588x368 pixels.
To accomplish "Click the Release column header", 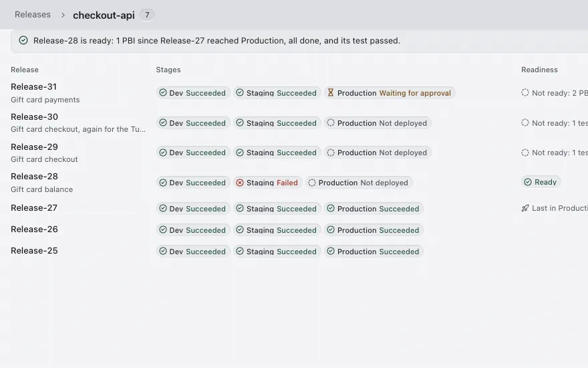I will (x=24, y=70).
